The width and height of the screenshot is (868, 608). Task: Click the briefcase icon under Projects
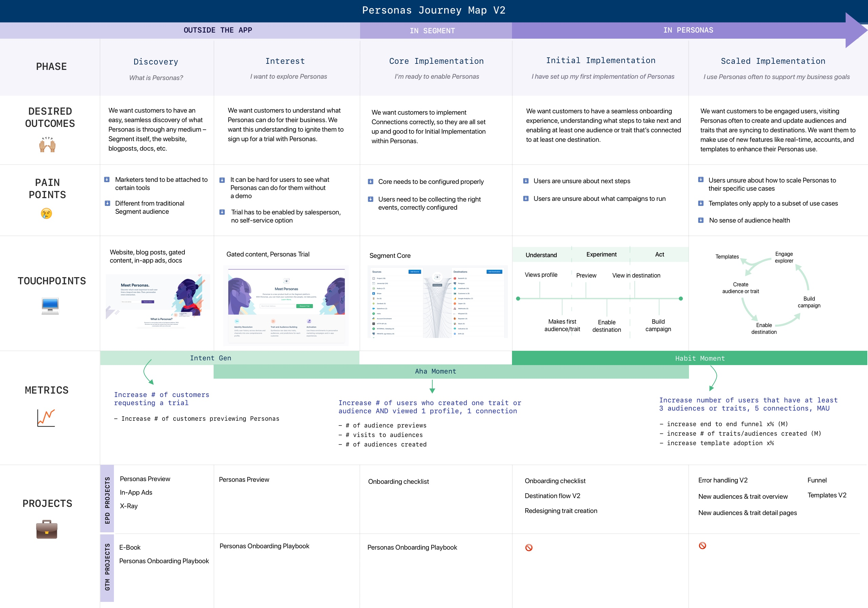(47, 529)
